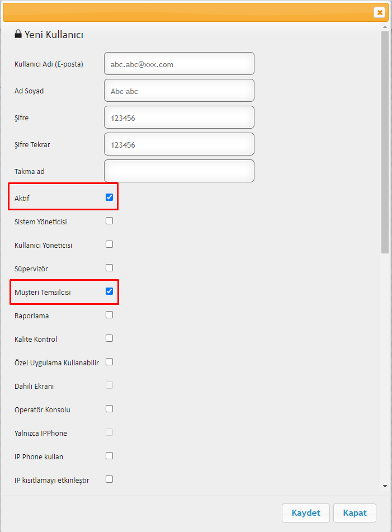Click the vertical scrollbar thumb
The height and width of the screenshot is (532, 392).
coord(385,143)
